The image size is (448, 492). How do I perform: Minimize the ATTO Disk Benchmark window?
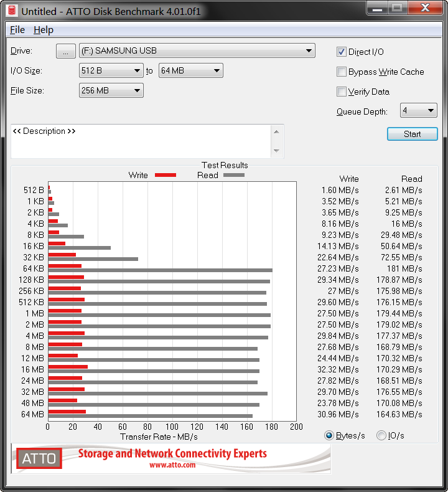tap(378, 7)
